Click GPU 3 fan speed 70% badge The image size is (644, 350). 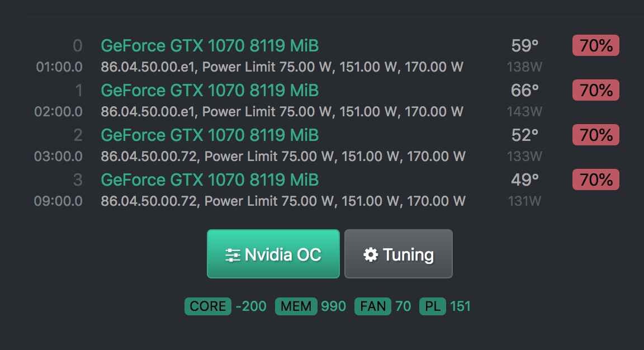595,179
